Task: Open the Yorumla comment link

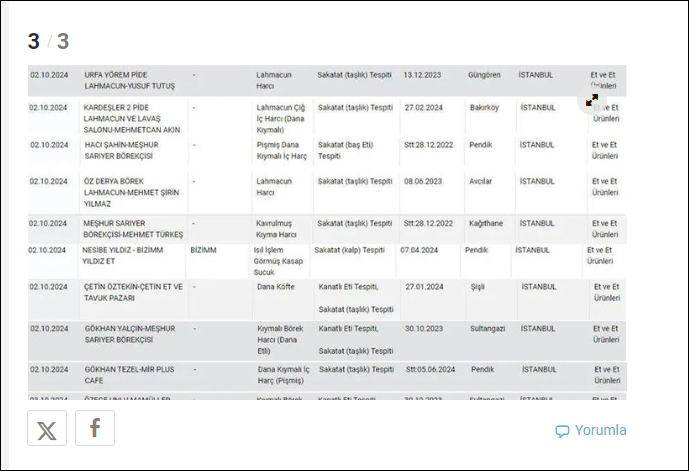Action: [x=591, y=430]
